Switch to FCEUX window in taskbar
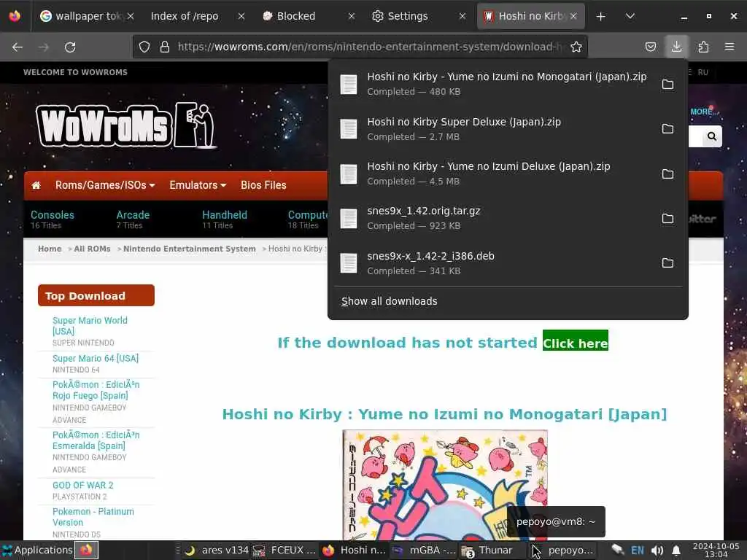This screenshot has width=747, height=560. [x=285, y=551]
